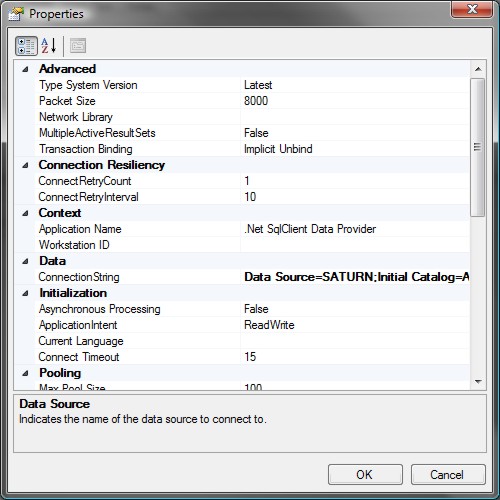Collapse the Data section triangle
Screen dimensions: 500x500
coord(25,261)
